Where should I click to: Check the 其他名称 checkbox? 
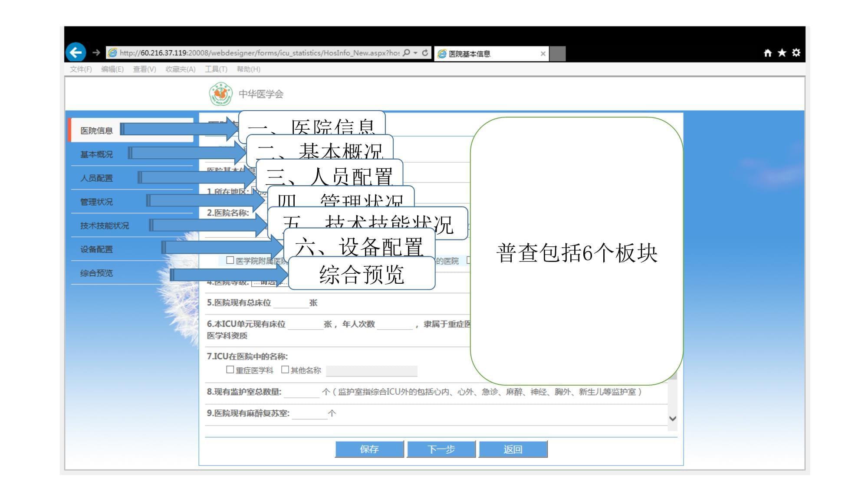(x=285, y=370)
